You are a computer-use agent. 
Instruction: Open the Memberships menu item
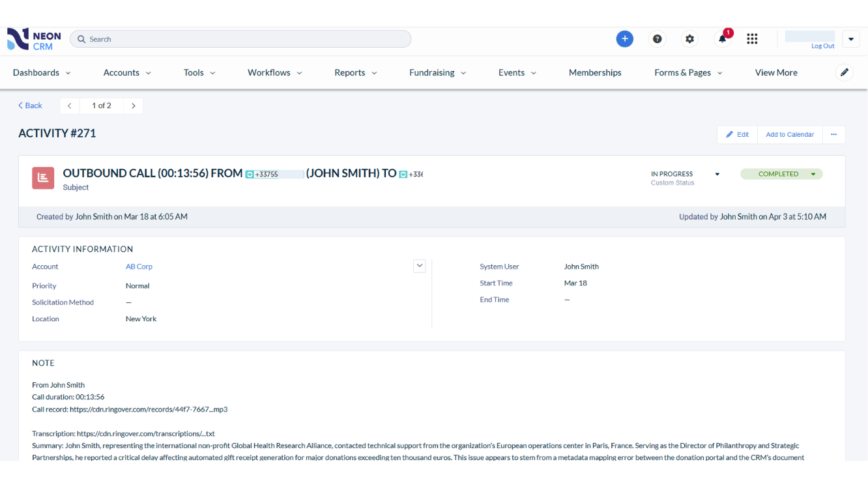[x=594, y=72]
